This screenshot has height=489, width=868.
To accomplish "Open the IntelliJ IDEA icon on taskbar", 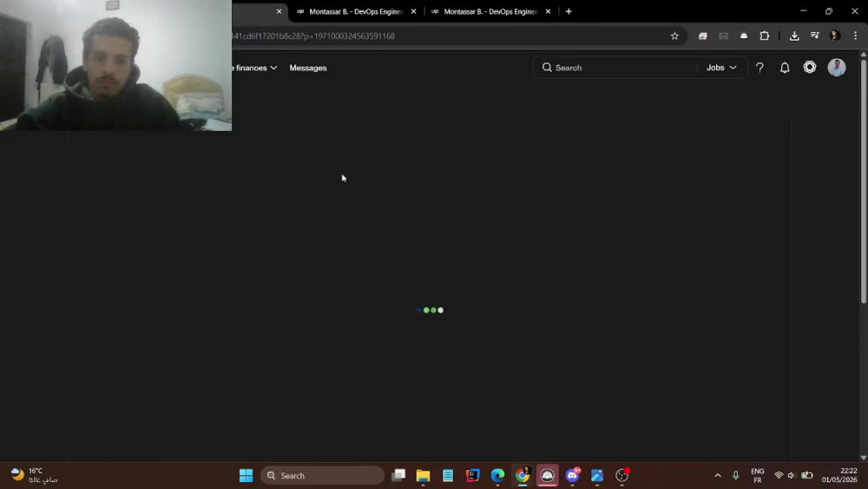I will coord(473,475).
